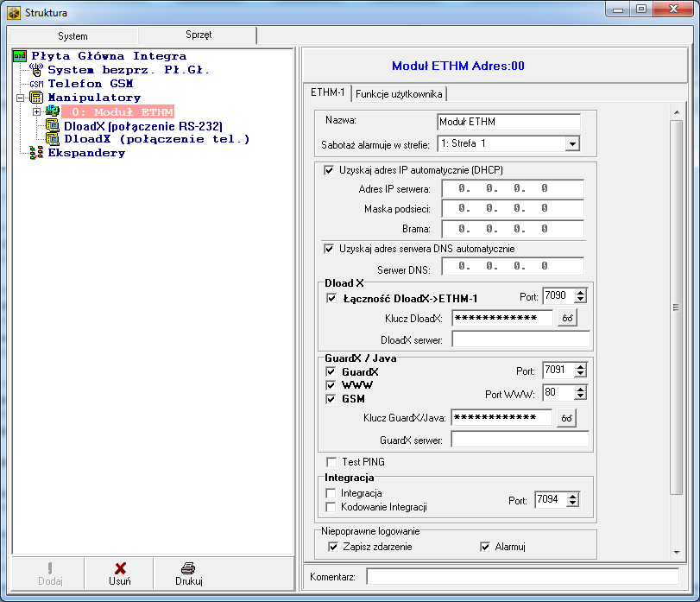
Task: Click the Drukuj printer icon
Action: 188,568
